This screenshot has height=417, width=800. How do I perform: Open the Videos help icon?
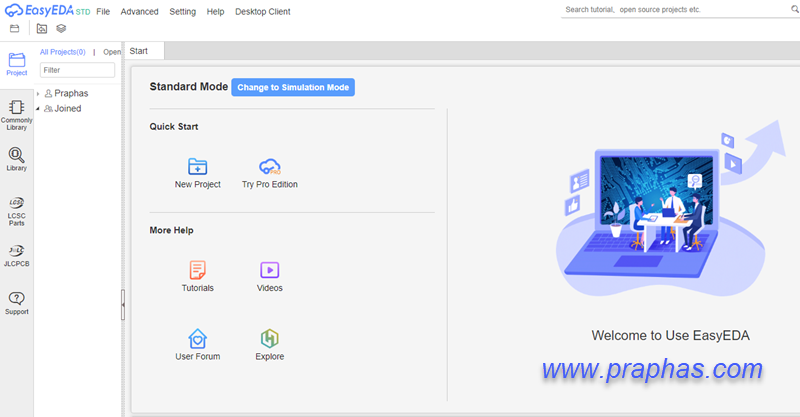270,277
